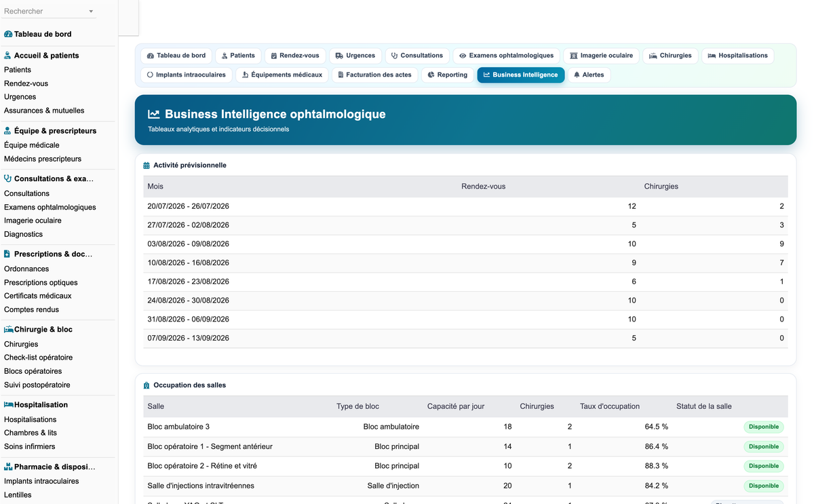
Task: Click the Taux d'occupation column header
Action: [610, 406]
